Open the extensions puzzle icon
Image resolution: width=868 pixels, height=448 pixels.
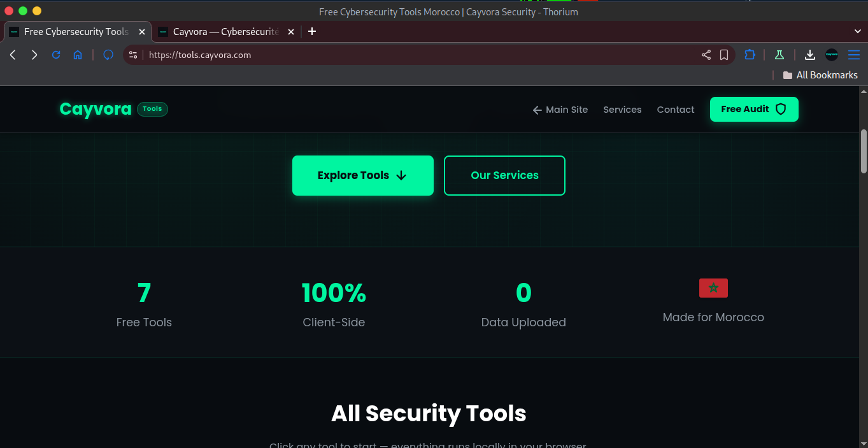(750, 55)
